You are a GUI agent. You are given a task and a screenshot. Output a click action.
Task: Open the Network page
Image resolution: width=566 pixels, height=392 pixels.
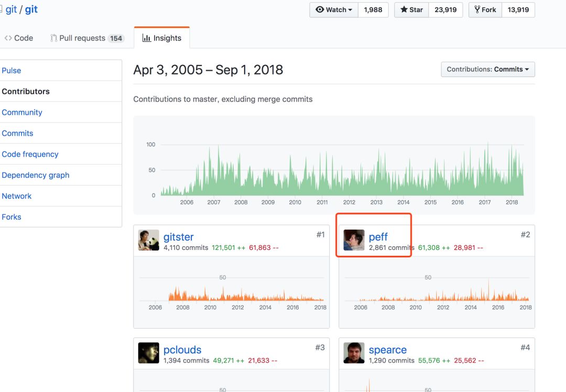[61, 196]
